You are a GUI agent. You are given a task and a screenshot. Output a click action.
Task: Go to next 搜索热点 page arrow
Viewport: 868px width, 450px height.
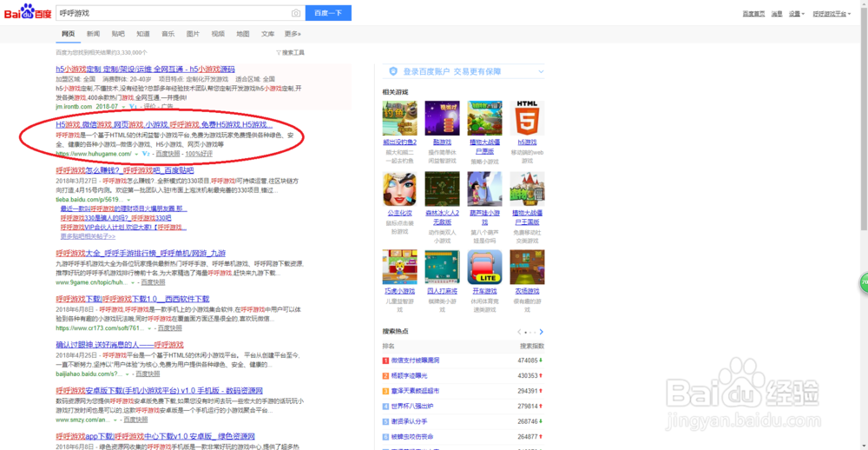click(542, 332)
